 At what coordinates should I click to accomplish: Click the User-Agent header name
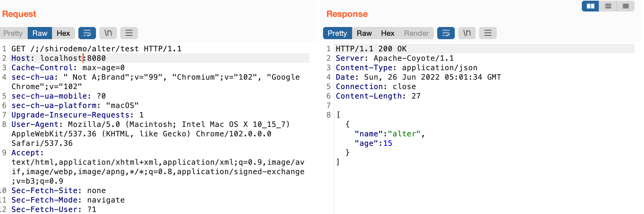pyautogui.click(x=35, y=124)
